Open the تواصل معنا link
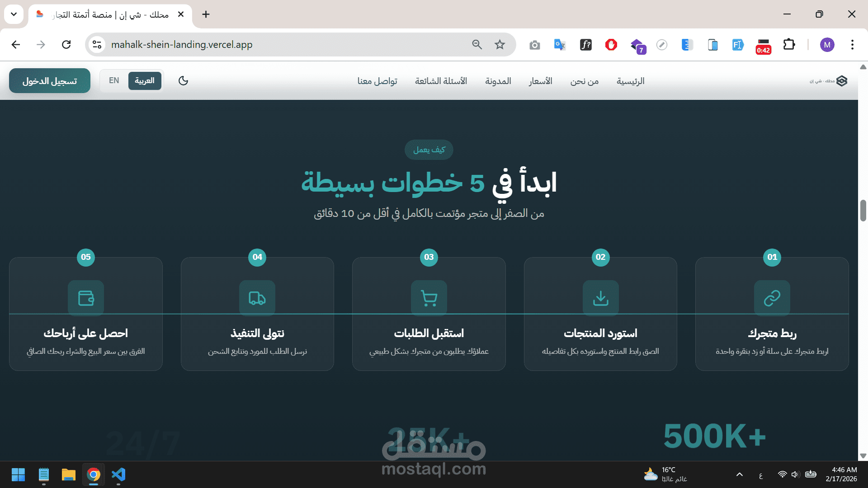Screen dimensions: 868x488 377,81
